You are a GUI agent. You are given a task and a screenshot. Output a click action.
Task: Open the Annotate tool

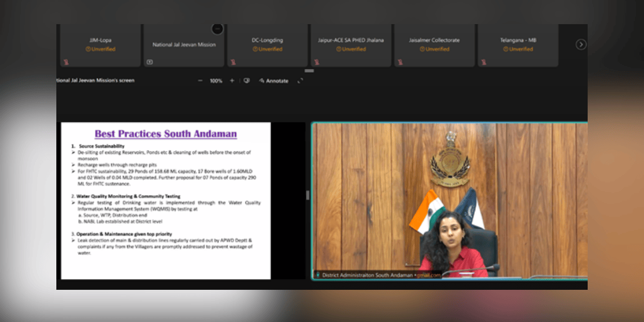pos(274,81)
